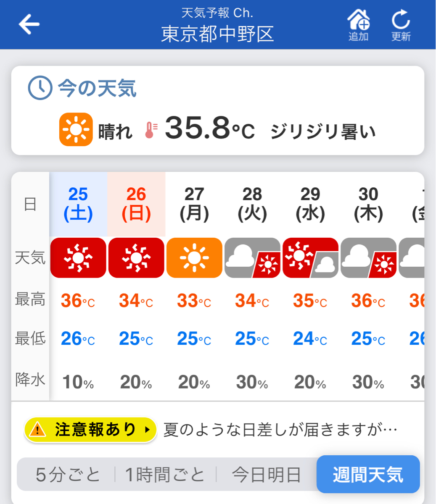
Task: Switch to the 今日明日 tab
Action: (x=267, y=475)
